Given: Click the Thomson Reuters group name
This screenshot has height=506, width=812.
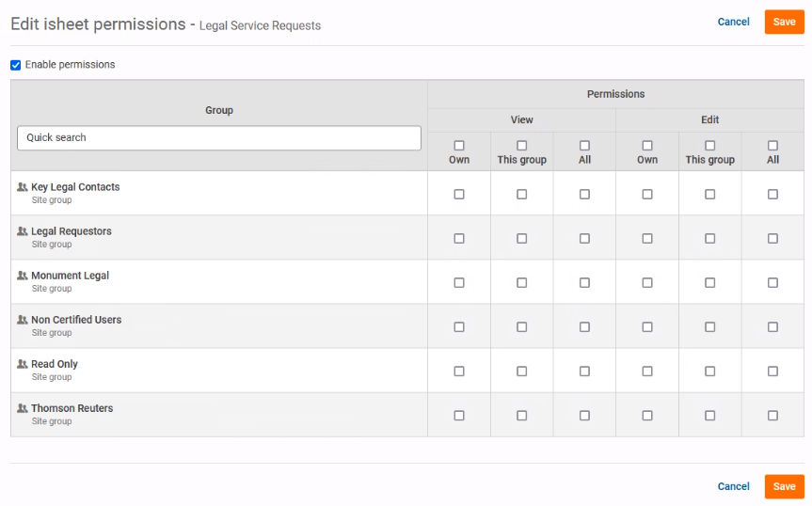Looking at the screenshot, I should click(x=72, y=408).
